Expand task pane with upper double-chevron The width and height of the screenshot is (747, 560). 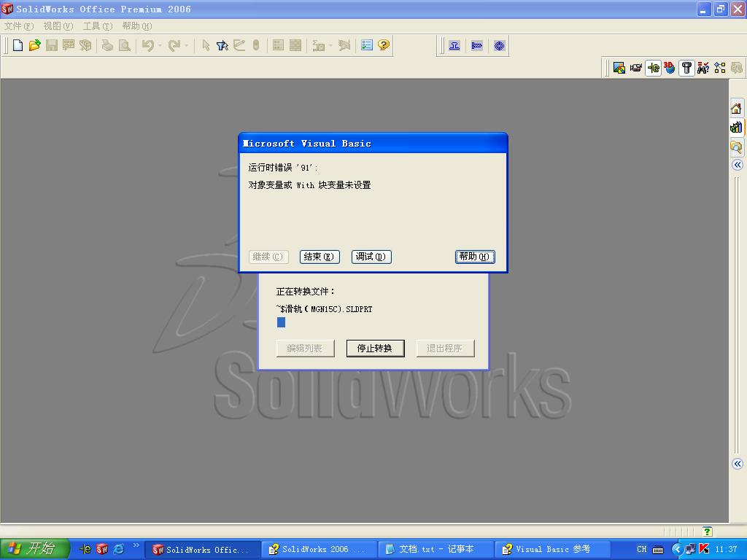pyautogui.click(x=738, y=165)
